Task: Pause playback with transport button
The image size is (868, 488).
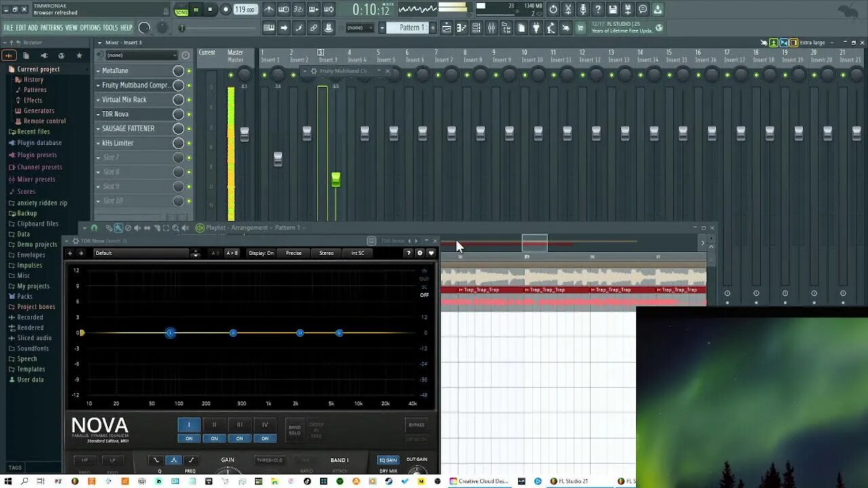Action: (x=196, y=9)
